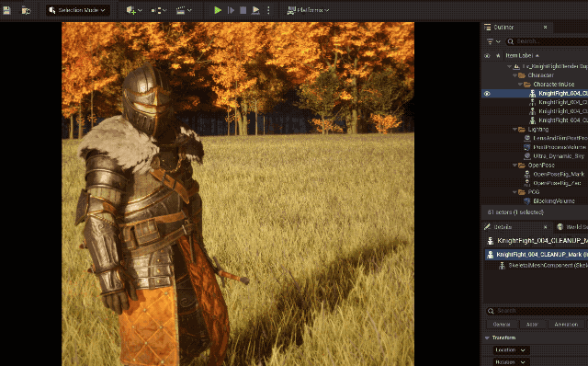Viewport: 588px width, 366px height.
Task: Click the Stop simulation square button
Action: click(x=243, y=10)
